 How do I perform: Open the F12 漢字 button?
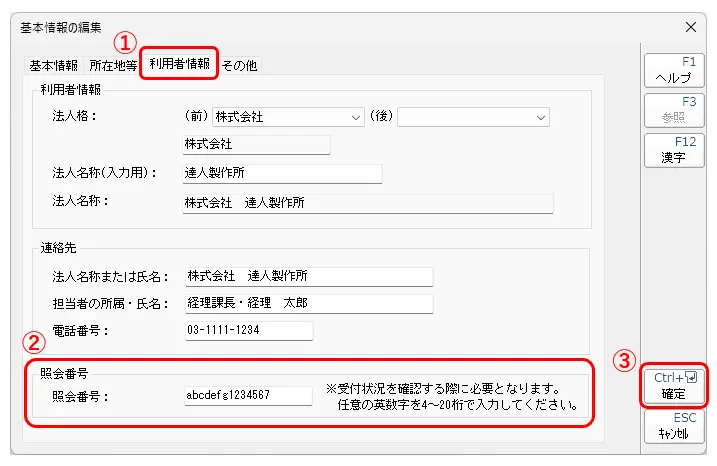[x=672, y=149]
